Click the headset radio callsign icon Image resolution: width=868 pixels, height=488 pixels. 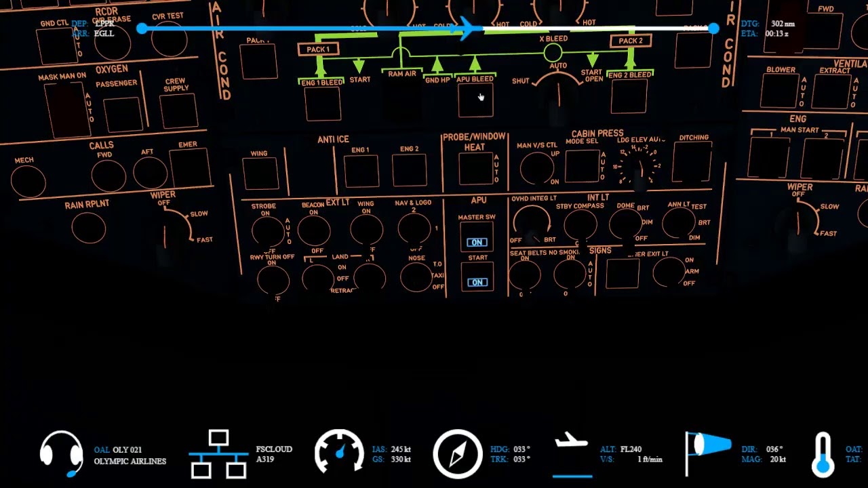(x=62, y=453)
